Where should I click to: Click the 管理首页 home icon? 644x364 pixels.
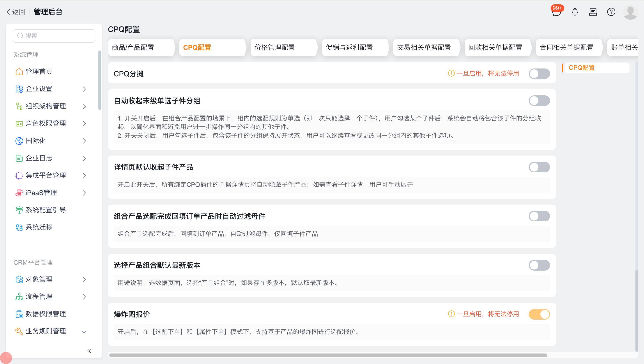pos(19,72)
